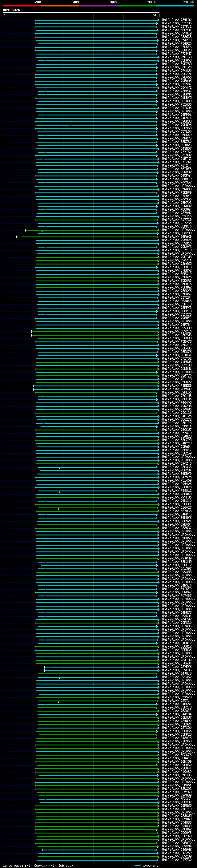
Task: Click subject label UniRef100_Q5NDA0
Action: point(177,189)
